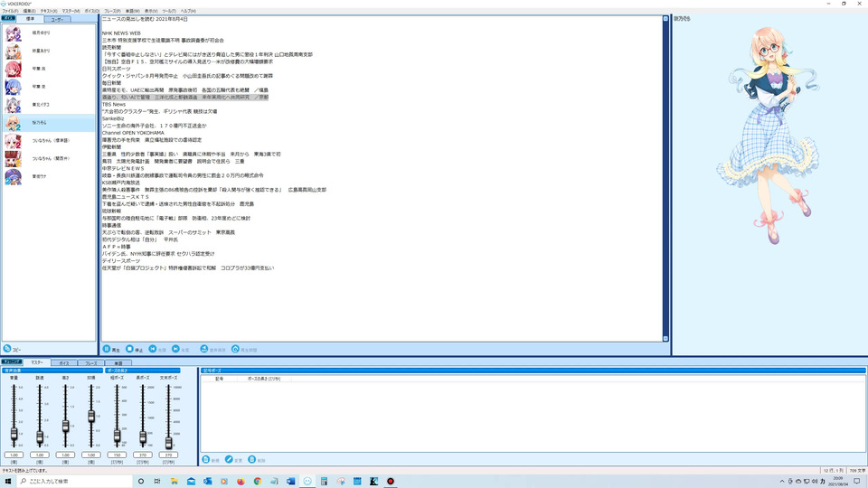Click the Channel OPEN YOKOHAMA line

[133, 133]
